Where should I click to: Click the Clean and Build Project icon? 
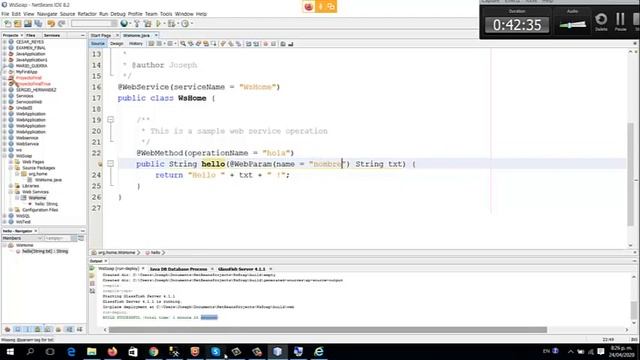(x=147, y=24)
